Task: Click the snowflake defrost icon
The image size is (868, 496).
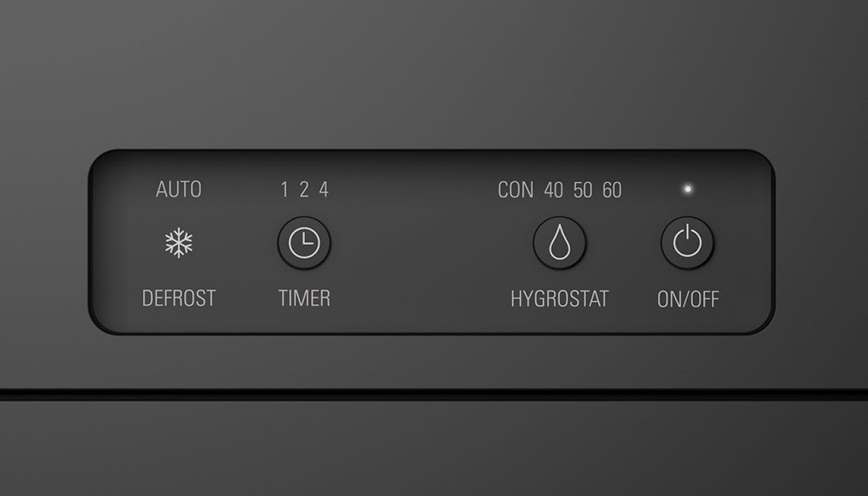Action: tap(179, 243)
